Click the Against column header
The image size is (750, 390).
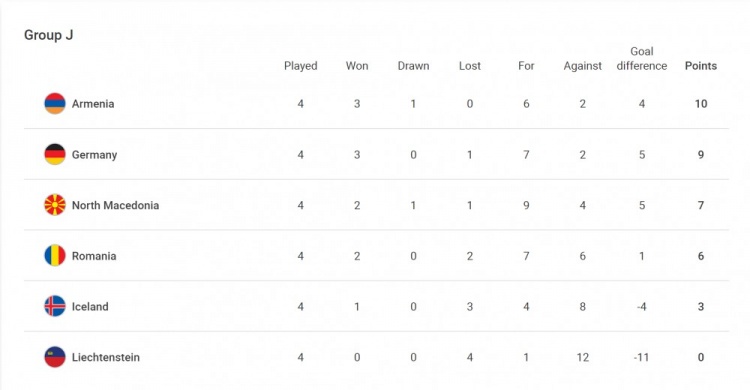pyautogui.click(x=582, y=67)
